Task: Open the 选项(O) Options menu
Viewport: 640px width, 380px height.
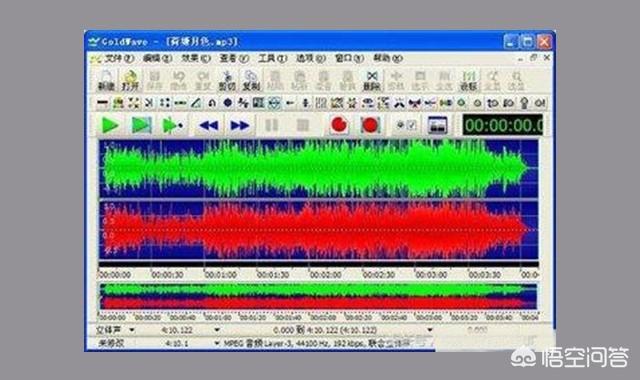Action: point(311,59)
